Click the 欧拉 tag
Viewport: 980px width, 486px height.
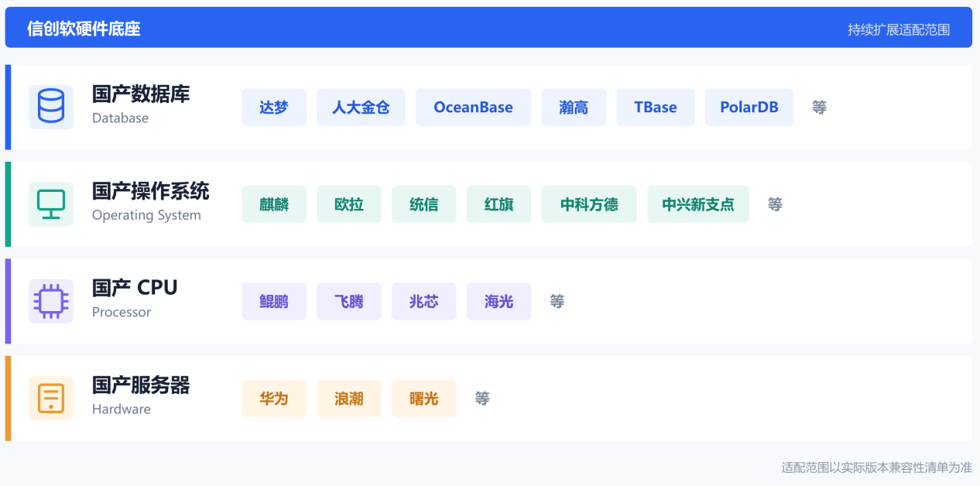[349, 204]
